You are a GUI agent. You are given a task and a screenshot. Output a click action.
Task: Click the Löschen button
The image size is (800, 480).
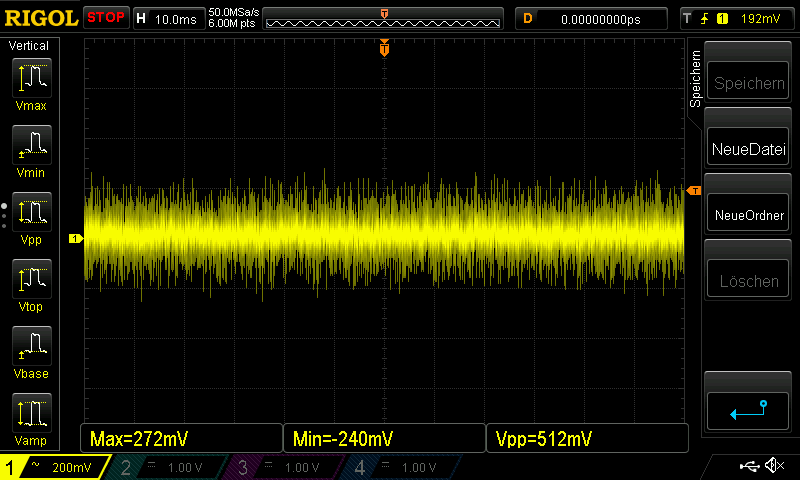(748, 281)
